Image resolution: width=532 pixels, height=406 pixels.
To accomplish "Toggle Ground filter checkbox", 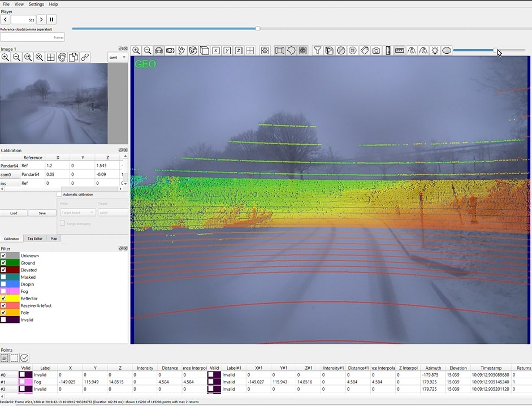I will click(x=3, y=263).
